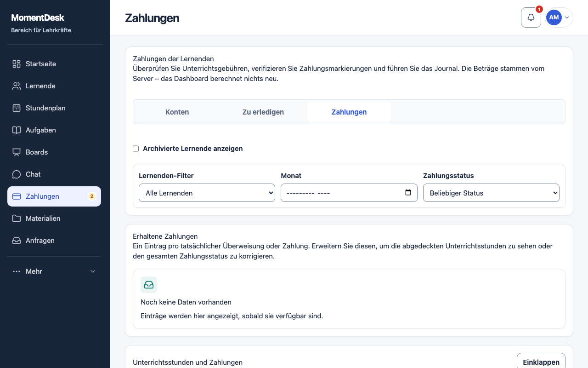Click the MomentDesk logo title

click(x=38, y=17)
